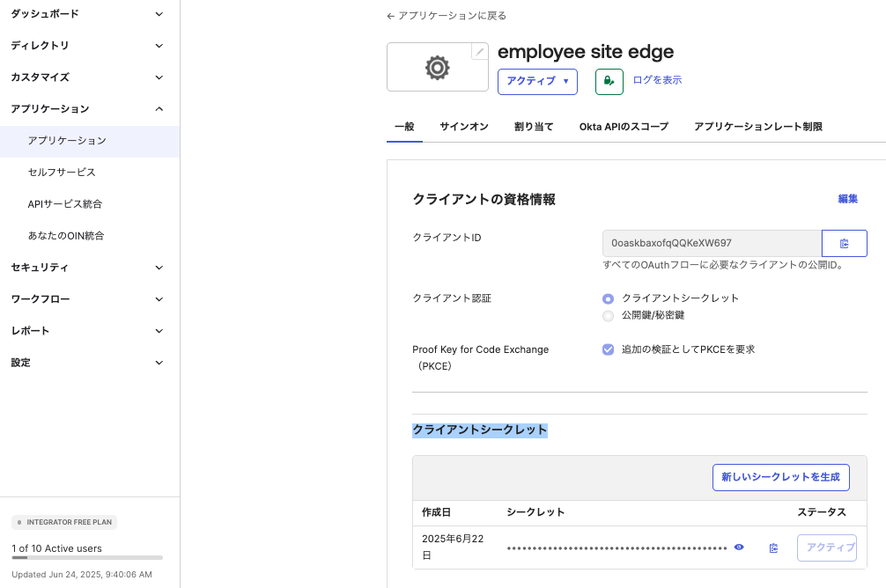Go back via the left arrow icon

coord(388,15)
